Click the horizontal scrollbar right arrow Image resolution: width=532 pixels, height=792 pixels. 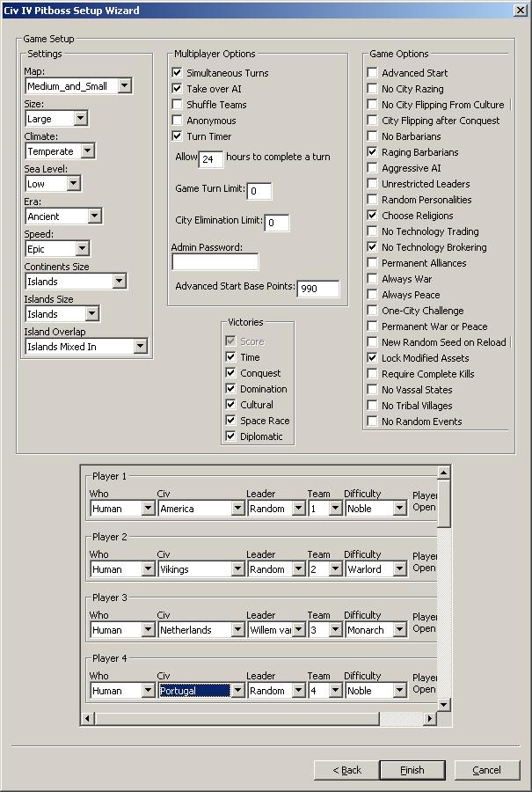click(430, 719)
